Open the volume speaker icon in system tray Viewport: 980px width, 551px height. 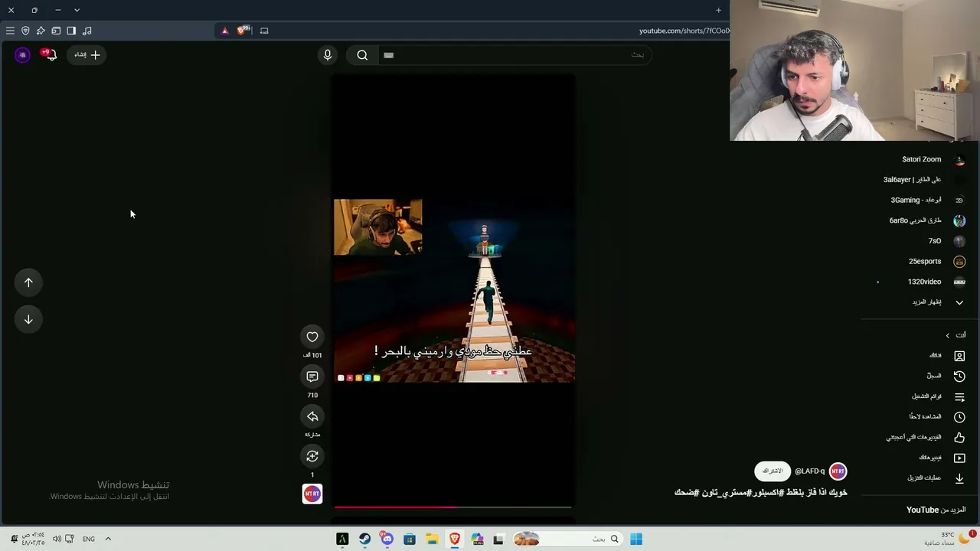tap(57, 539)
